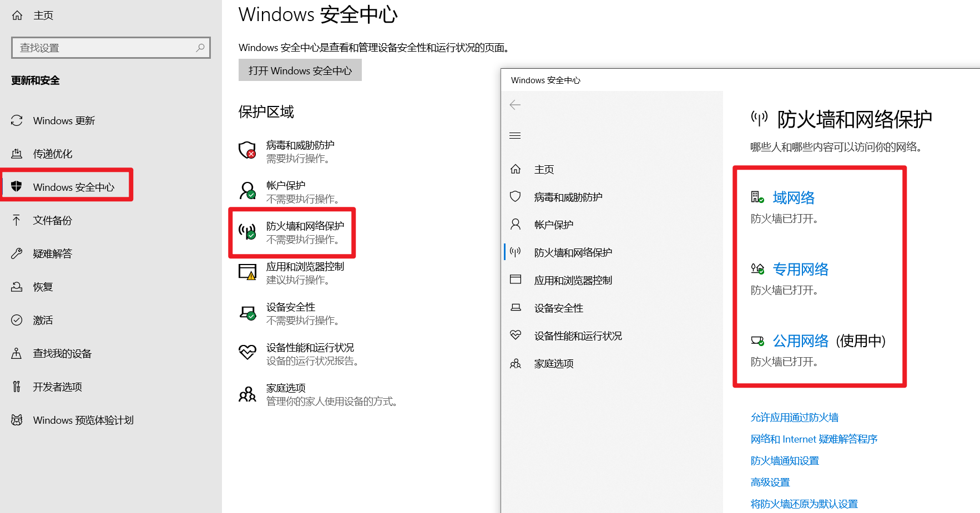Click the 开发者选项 tools icon
Viewport: 980px width, 513px height.
click(17, 387)
